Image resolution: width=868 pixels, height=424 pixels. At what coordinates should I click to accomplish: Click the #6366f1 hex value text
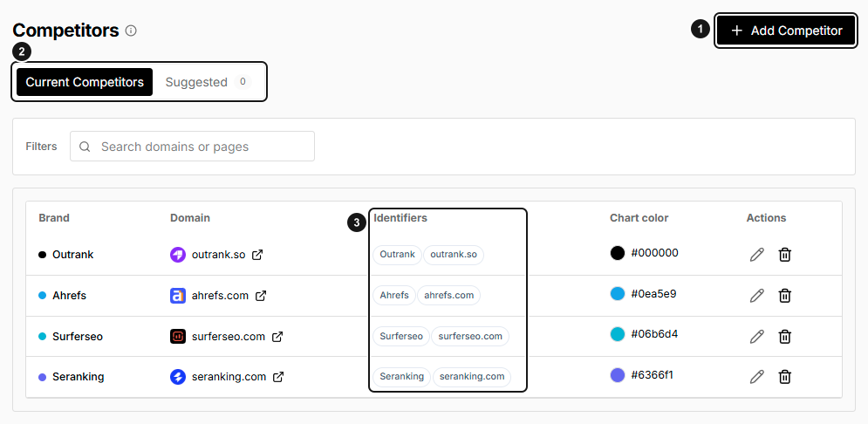pos(653,375)
